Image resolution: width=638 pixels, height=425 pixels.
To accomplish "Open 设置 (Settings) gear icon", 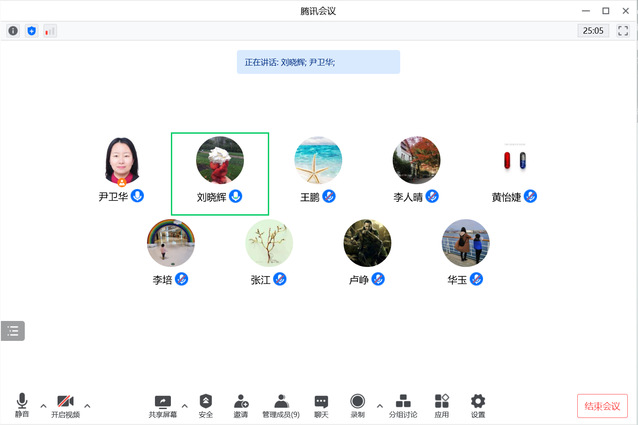I will [x=478, y=402].
